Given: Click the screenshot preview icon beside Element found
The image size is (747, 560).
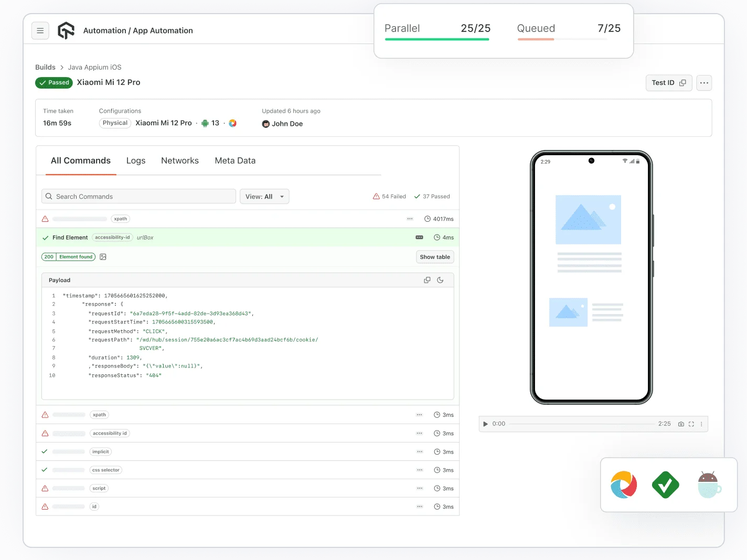Looking at the screenshot, I should [x=103, y=256].
